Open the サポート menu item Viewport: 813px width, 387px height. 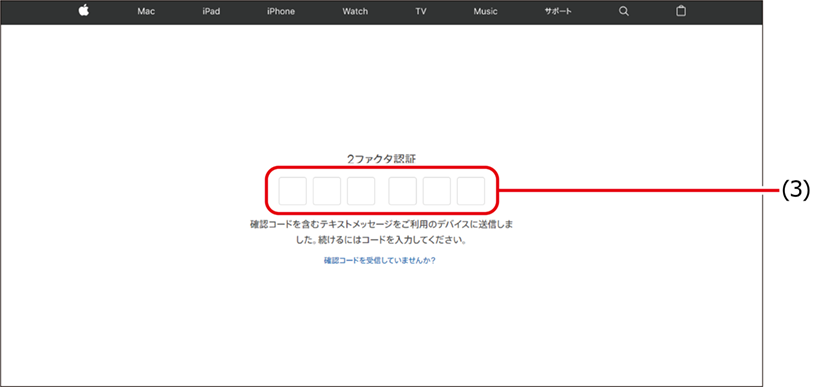click(x=558, y=11)
